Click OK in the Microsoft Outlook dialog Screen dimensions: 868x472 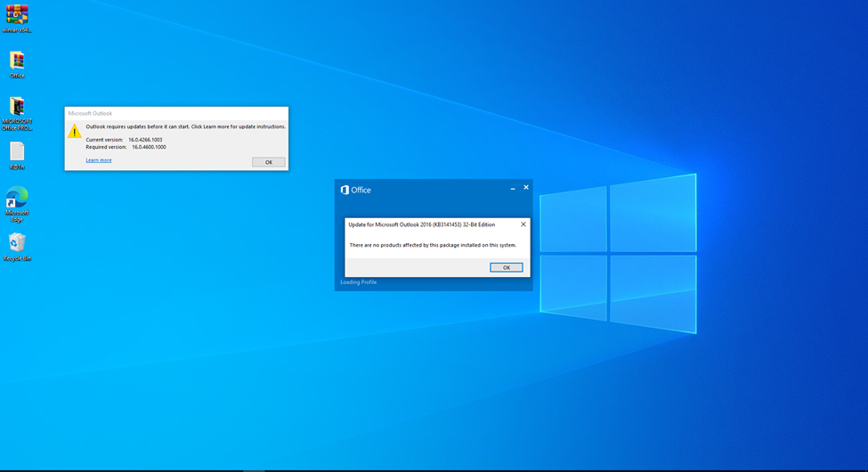pyautogui.click(x=269, y=162)
